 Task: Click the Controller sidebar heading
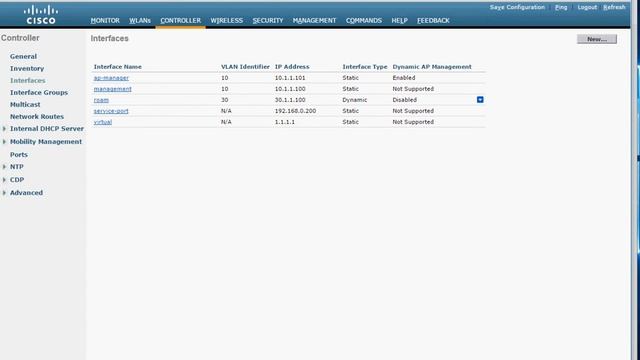point(20,38)
